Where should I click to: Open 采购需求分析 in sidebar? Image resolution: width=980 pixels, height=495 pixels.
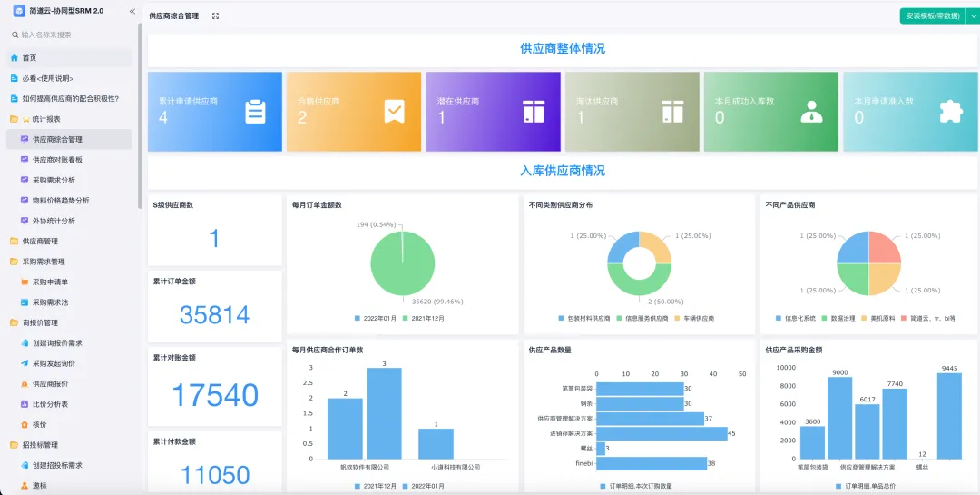click(x=69, y=180)
